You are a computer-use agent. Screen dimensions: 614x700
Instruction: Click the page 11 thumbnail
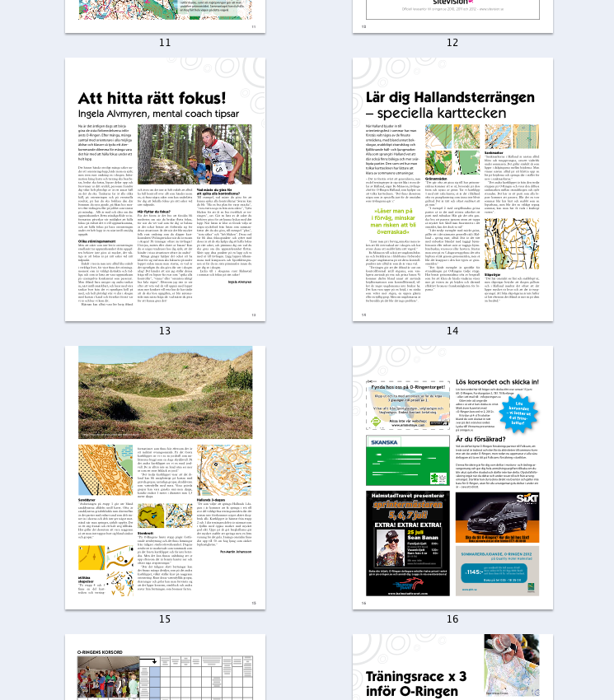[165, 16]
